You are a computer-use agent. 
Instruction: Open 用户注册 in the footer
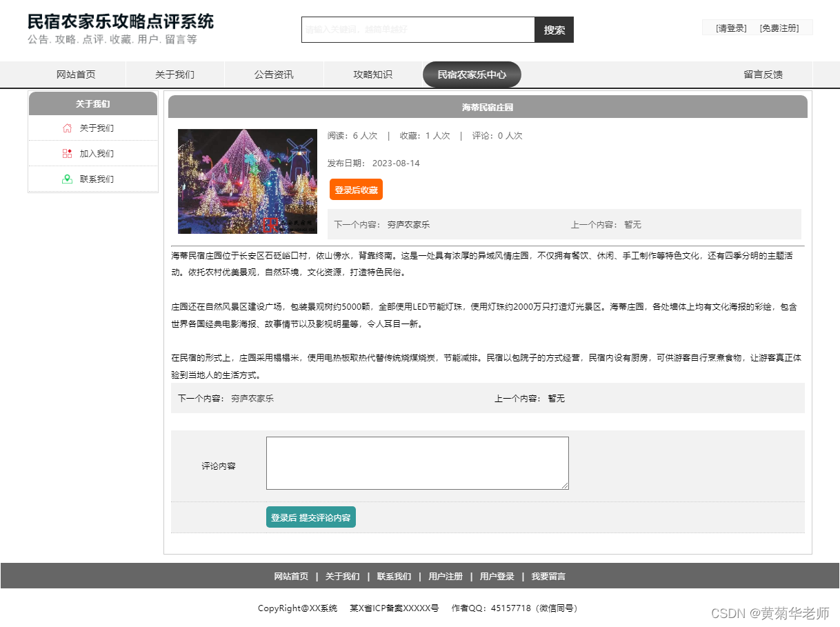pos(446,576)
